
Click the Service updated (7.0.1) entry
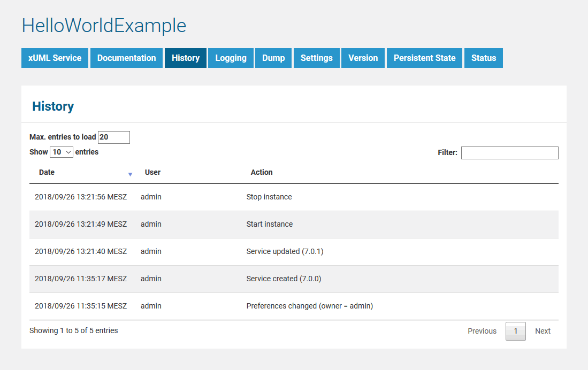tap(285, 251)
